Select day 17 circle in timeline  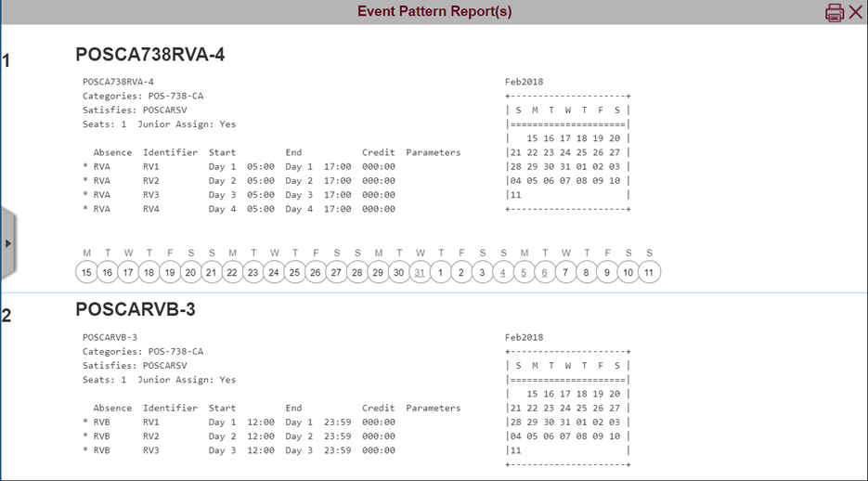point(128,272)
